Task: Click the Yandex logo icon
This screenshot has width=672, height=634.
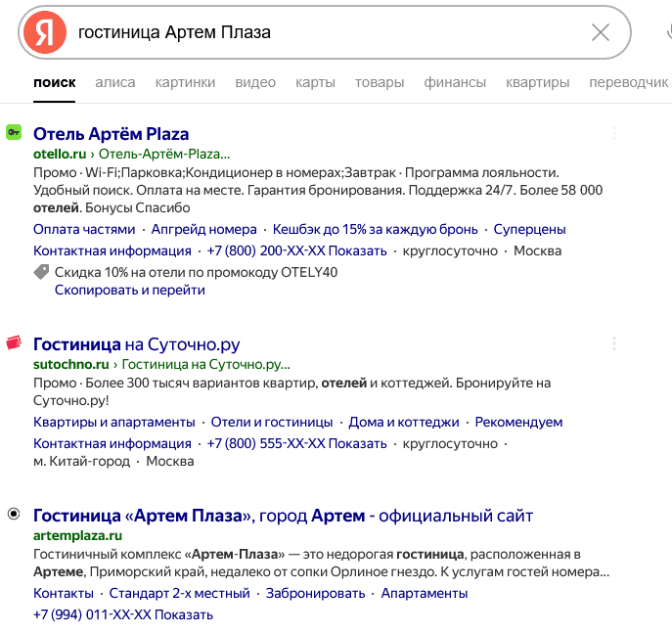Action: (x=45, y=32)
